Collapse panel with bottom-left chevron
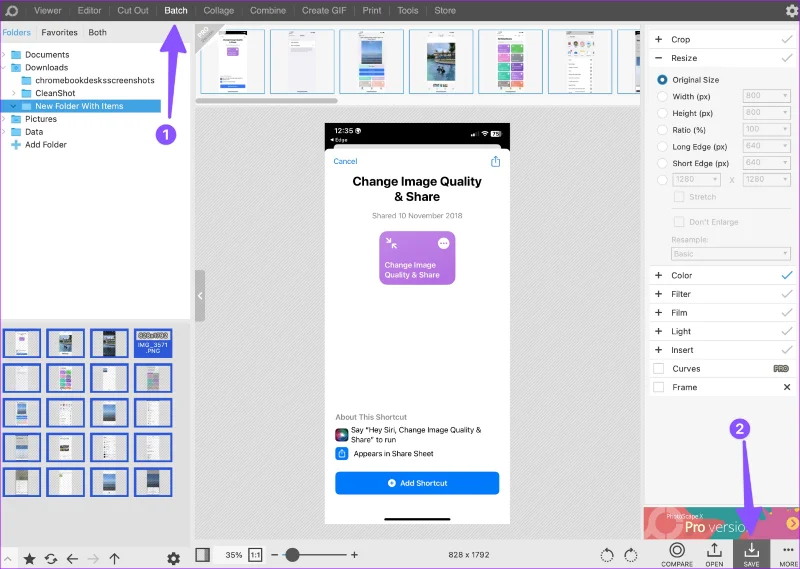800x569 pixels. 8,559
